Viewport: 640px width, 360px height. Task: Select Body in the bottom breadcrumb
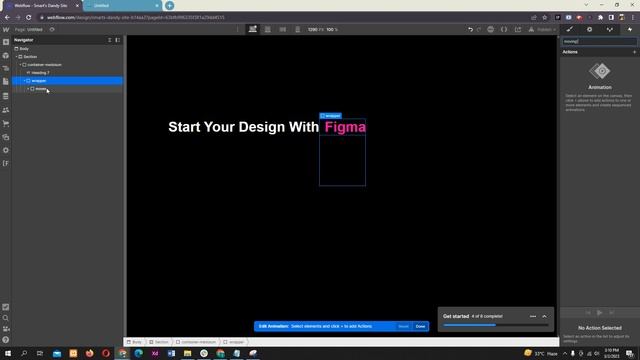pos(134,342)
